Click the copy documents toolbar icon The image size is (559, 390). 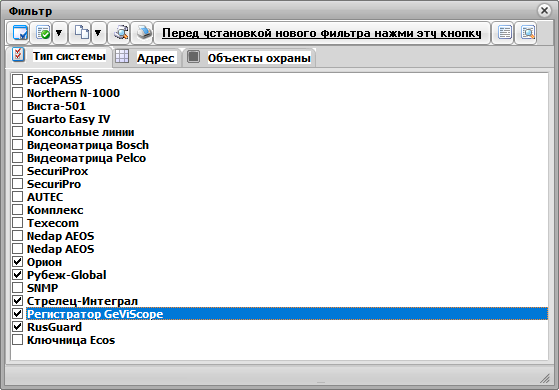point(82,33)
